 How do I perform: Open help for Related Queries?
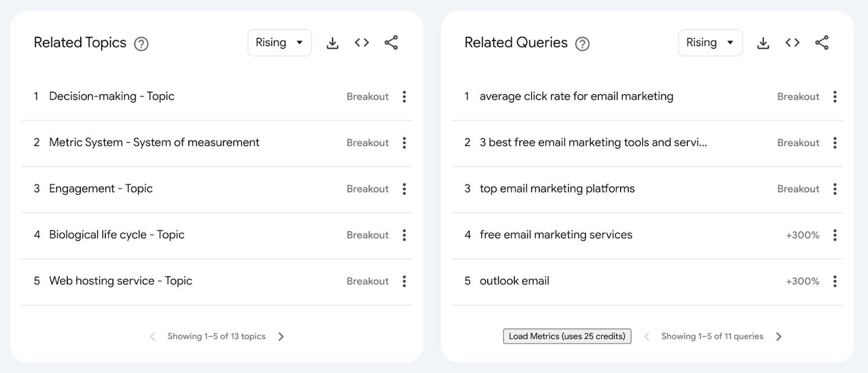pyautogui.click(x=583, y=44)
